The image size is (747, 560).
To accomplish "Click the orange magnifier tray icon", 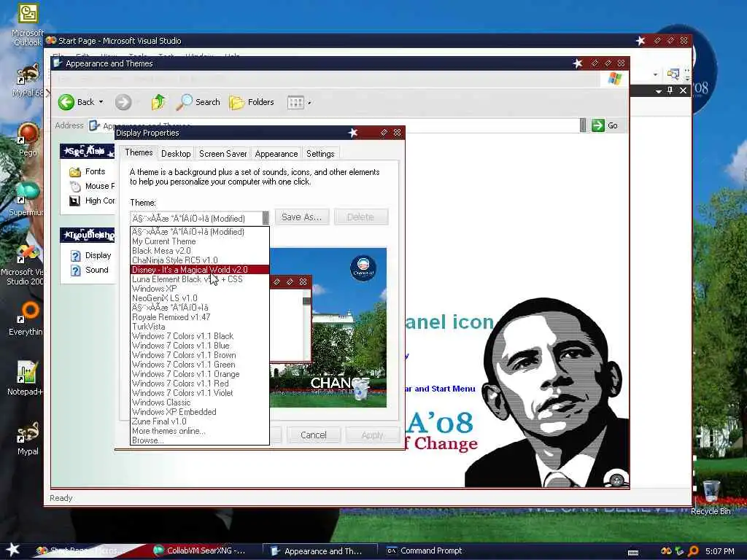I will (694, 551).
